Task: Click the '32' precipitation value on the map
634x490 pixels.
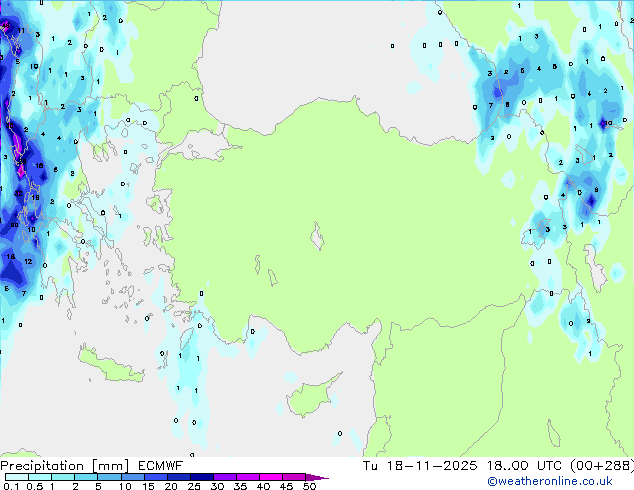Action: coord(18,194)
